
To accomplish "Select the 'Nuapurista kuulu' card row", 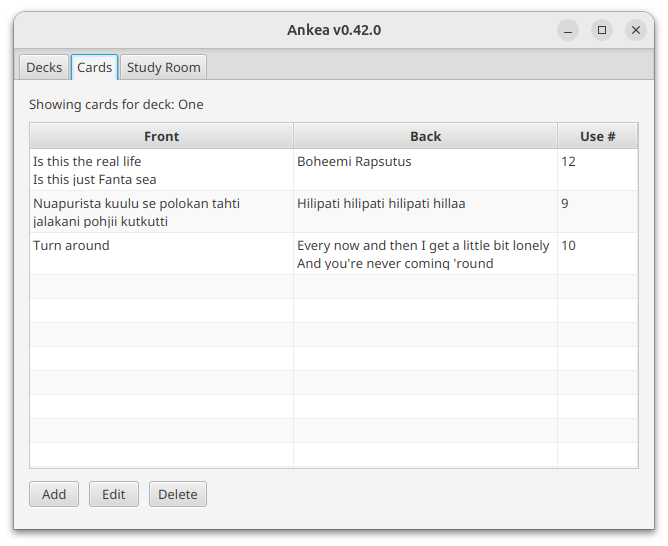I will [136, 212].
